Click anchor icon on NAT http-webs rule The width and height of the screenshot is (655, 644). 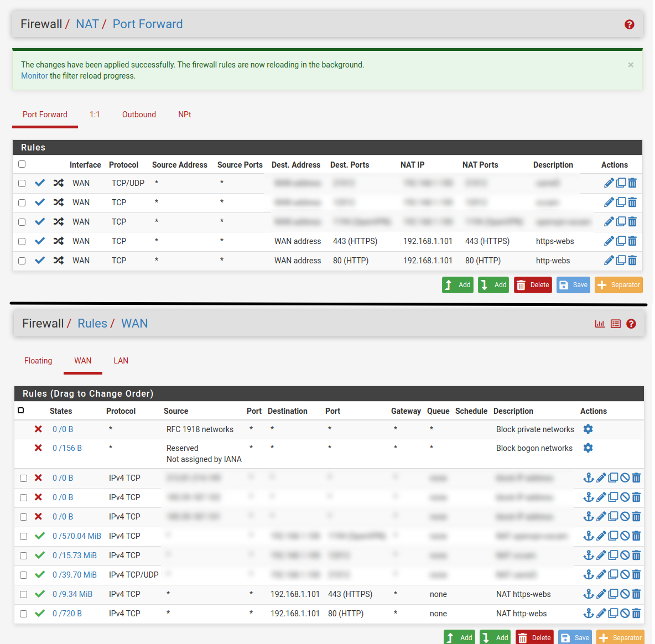(589, 613)
